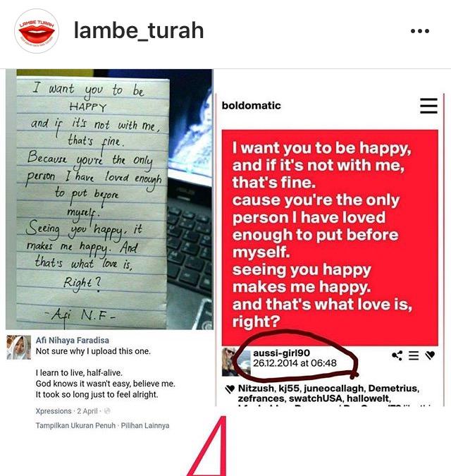Click the share icon under the red quote

click(x=397, y=355)
